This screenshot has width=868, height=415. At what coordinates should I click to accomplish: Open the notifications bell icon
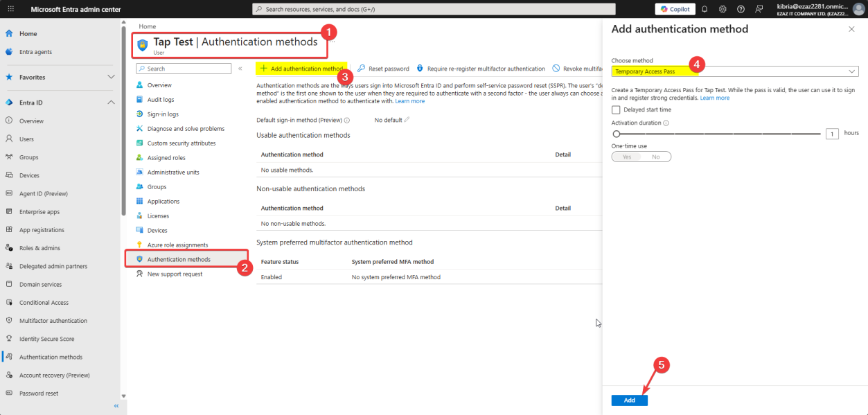(x=705, y=9)
